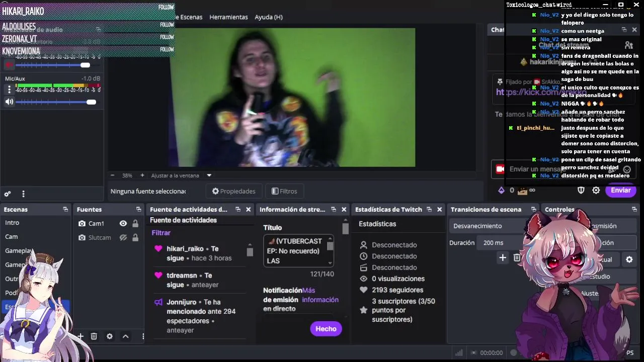This screenshot has width=644, height=362.
Task: Close the Estadísticas de Twitch dock
Action: pos(439,210)
